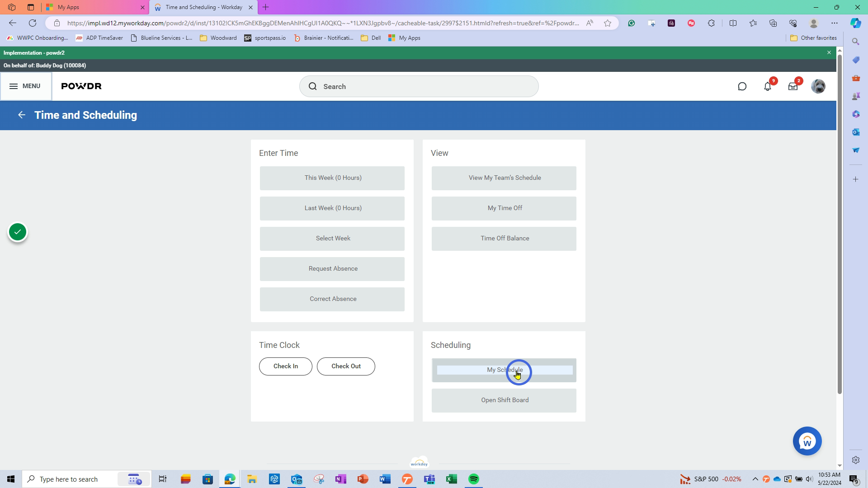The height and width of the screenshot is (488, 868).
Task: Open the notifications bell icon
Action: click(768, 86)
